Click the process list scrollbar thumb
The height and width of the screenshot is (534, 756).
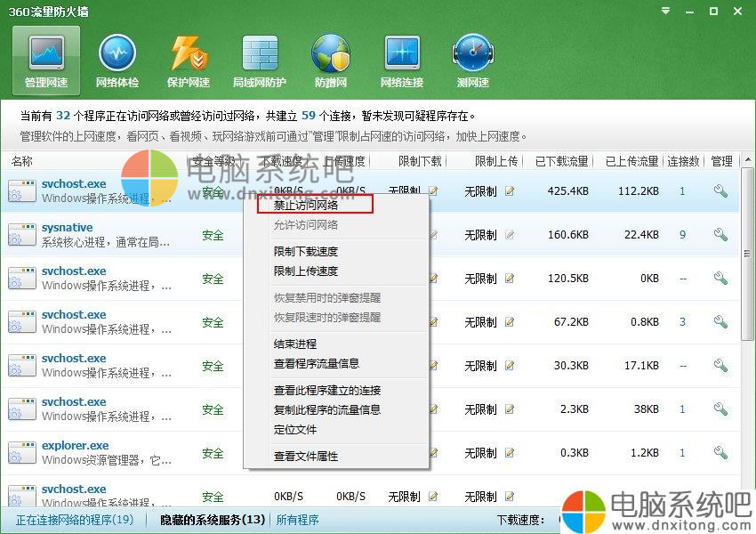[x=748, y=254]
